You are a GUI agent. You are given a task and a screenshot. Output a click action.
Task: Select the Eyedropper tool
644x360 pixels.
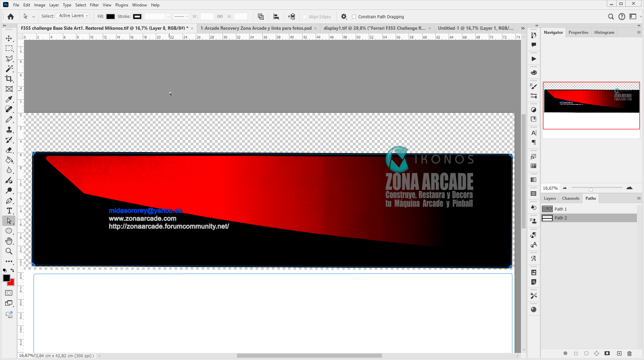coord(9,99)
